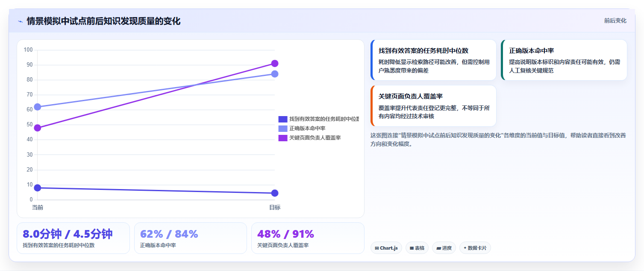Image resolution: width=644 pixels, height=271 pixels.
Task: Toggle legend swatch for 找到有效答案的任务耗时中位数
Action: pos(282,119)
